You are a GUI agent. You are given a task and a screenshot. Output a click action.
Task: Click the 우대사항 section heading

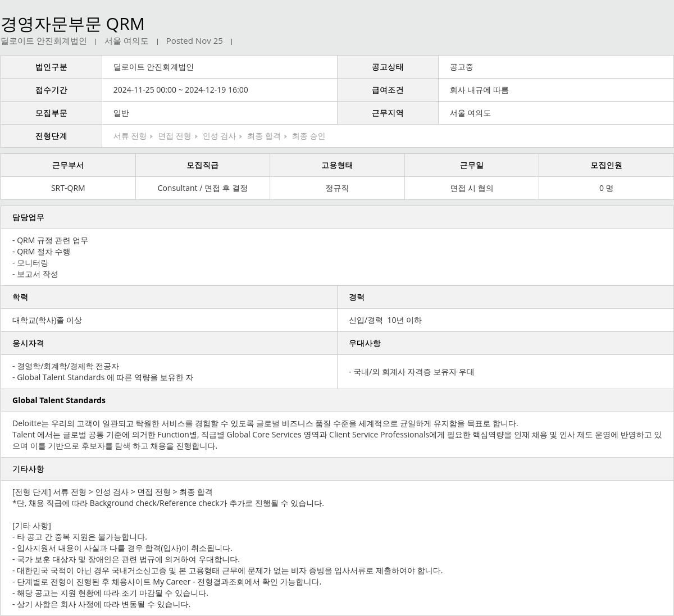(x=365, y=343)
